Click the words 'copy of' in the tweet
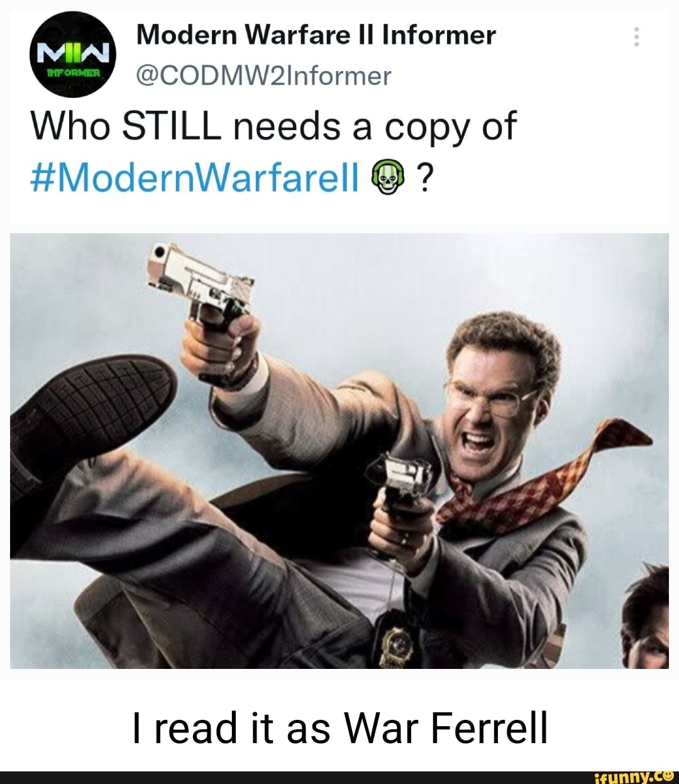Image resolution: width=679 pixels, height=784 pixels. tap(450, 126)
